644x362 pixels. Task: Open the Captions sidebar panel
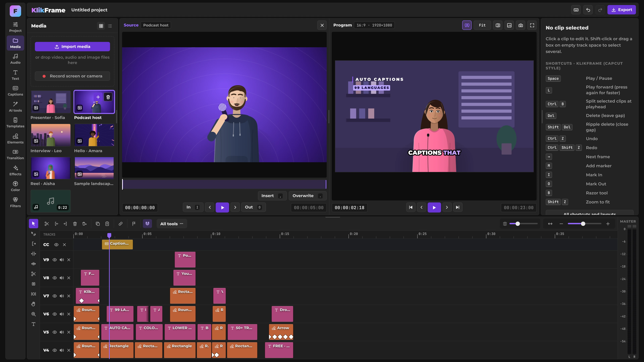pos(15,91)
